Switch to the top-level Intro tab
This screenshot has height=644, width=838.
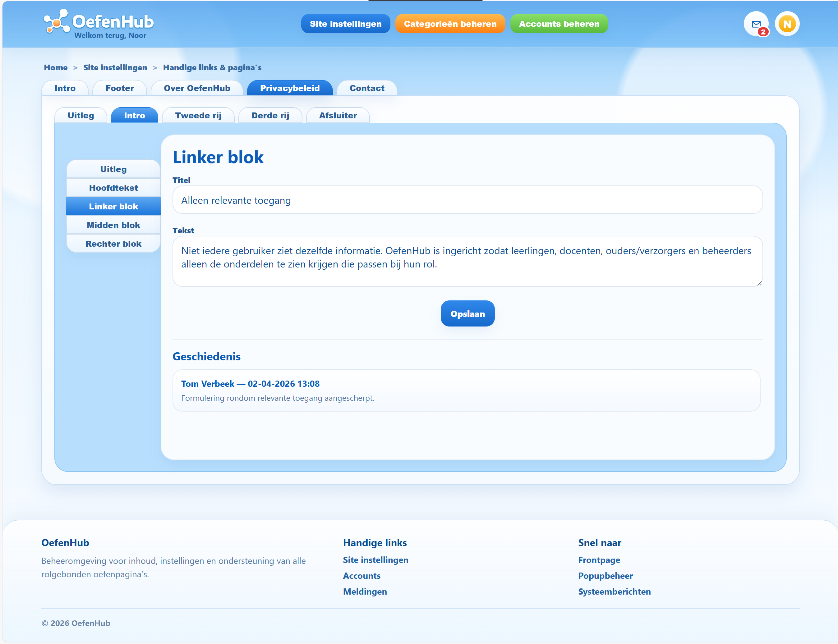[x=65, y=88]
